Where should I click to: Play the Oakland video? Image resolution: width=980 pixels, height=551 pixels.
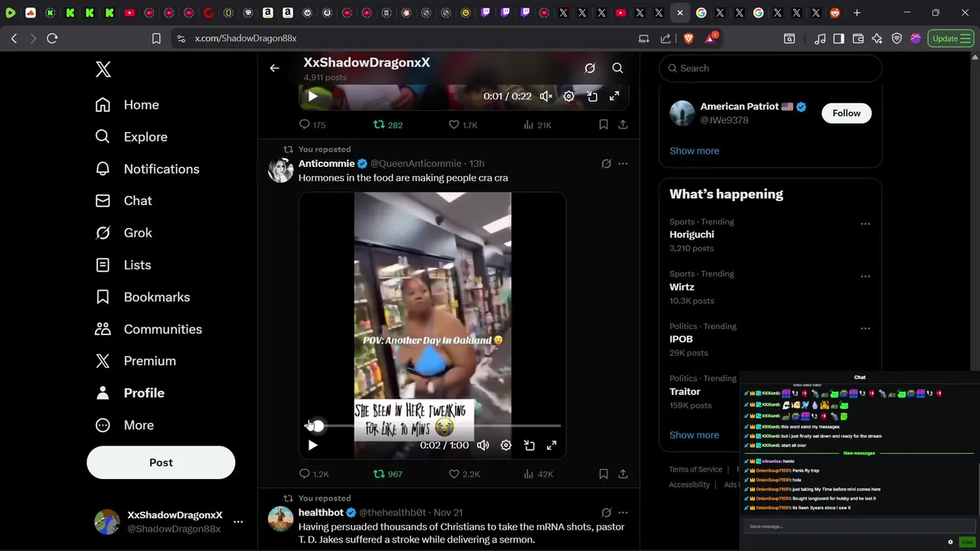[x=312, y=445]
